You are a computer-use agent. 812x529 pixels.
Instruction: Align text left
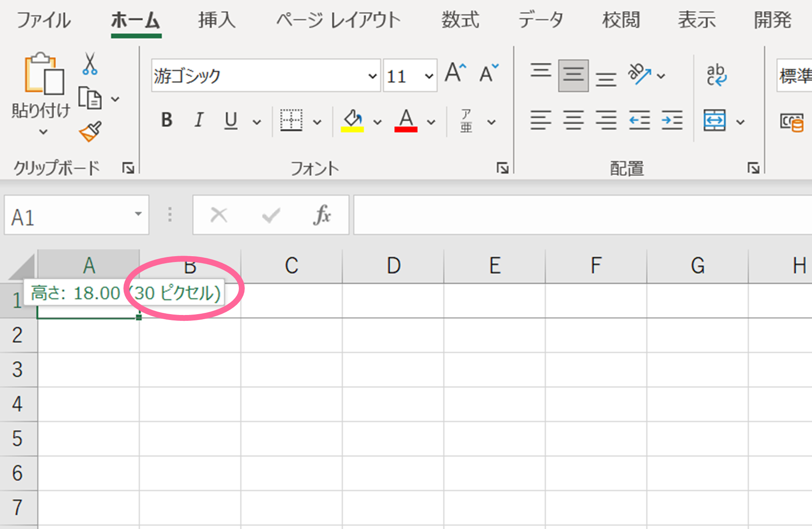541,120
